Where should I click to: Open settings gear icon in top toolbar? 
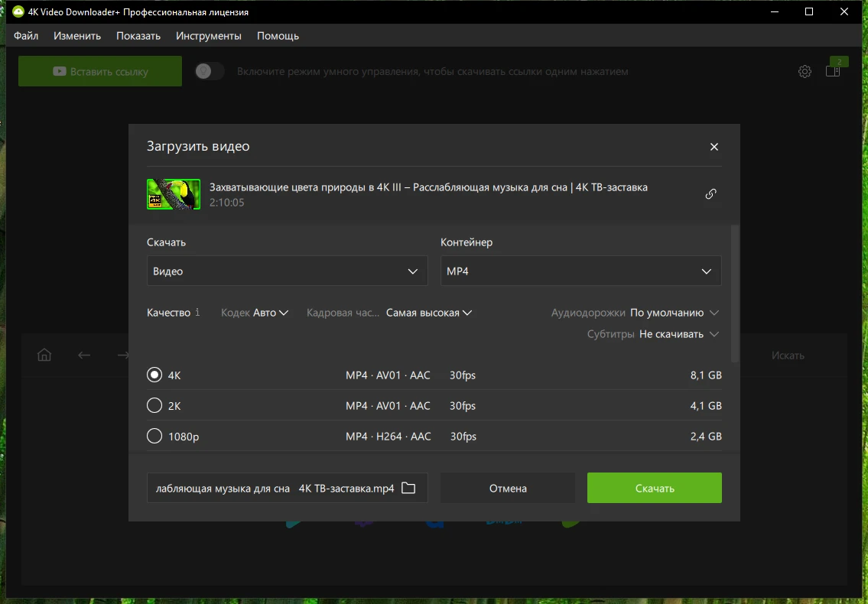(805, 71)
